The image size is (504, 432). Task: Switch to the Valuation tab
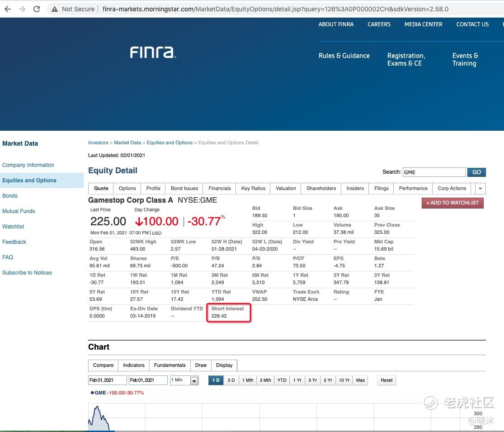click(x=286, y=189)
